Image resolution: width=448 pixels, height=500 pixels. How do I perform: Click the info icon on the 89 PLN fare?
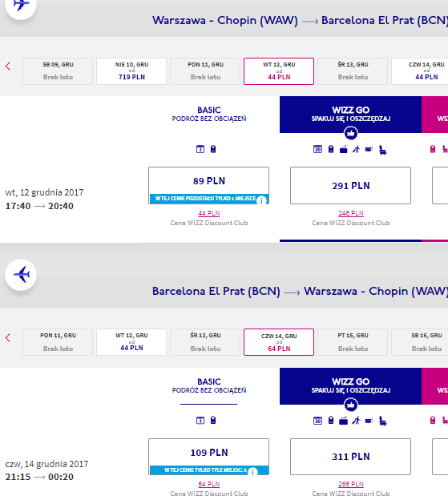tap(261, 200)
